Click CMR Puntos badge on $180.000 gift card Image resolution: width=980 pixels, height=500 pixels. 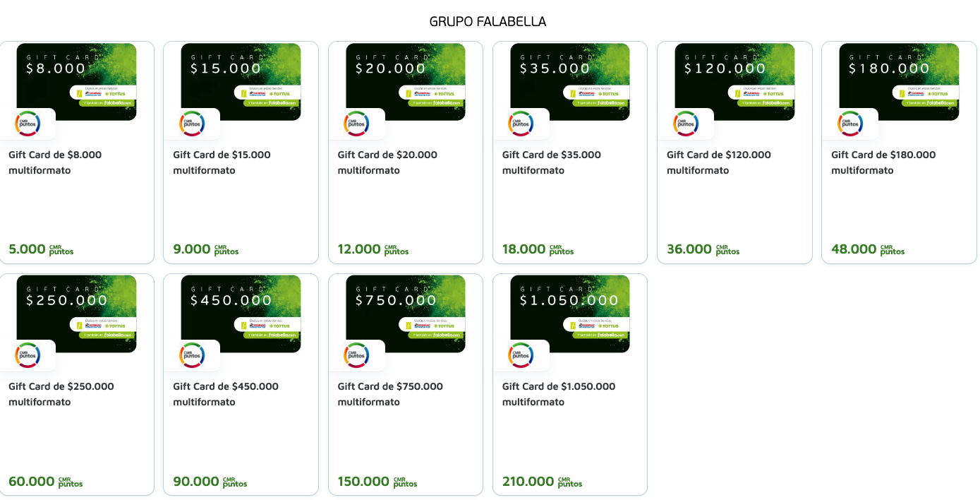850,124
